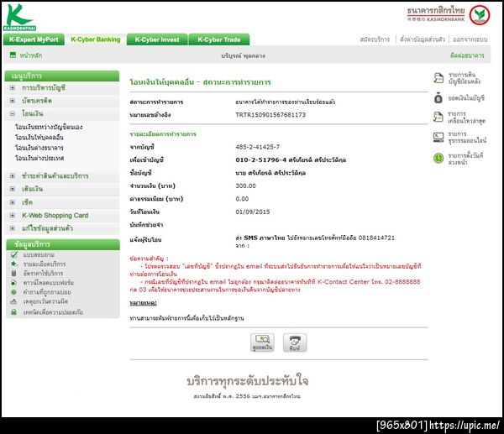Select the amount value 300.00
Image resolution: width=504 pixels, height=434 pixels.
click(x=245, y=186)
